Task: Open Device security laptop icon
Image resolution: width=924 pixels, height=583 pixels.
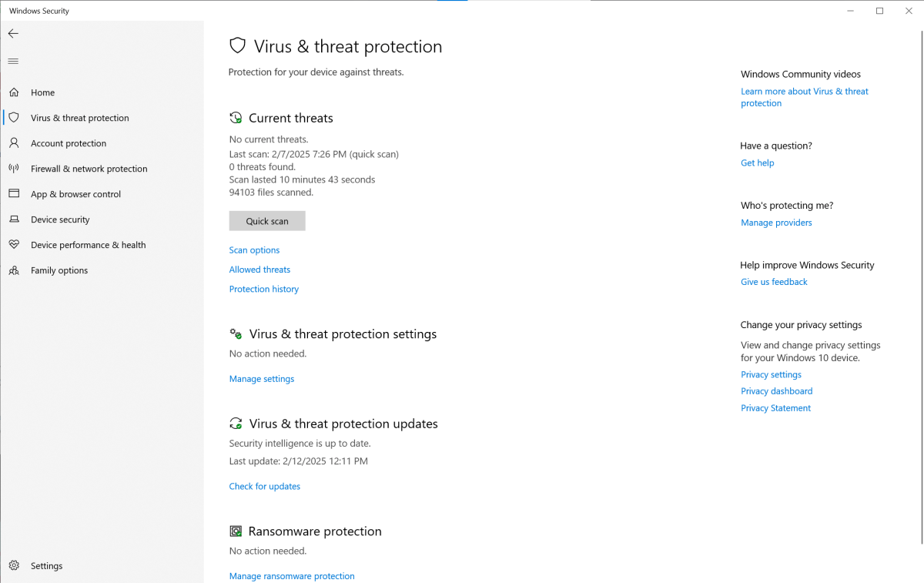Action: (x=14, y=219)
